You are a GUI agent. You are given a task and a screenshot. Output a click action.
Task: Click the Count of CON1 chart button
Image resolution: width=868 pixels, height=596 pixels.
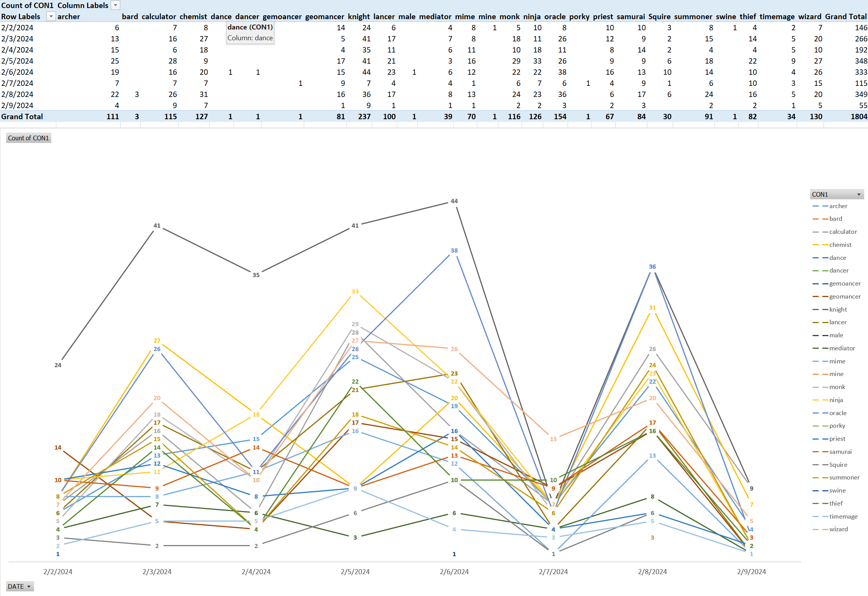(29, 138)
